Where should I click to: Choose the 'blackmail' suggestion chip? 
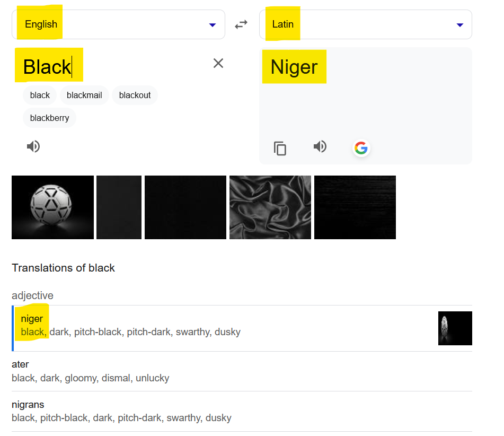pyautogui.click(x=84, y=95)
